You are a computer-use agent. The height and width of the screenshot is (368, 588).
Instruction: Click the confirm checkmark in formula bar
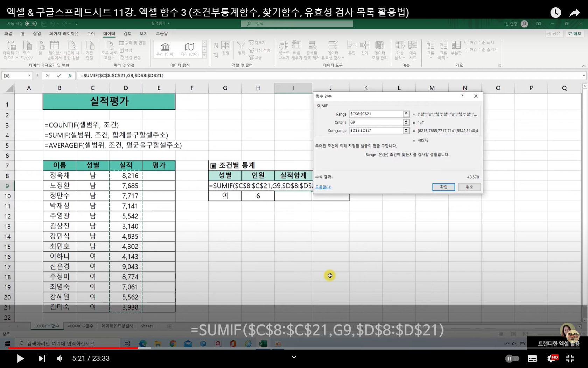pos(59,75)
